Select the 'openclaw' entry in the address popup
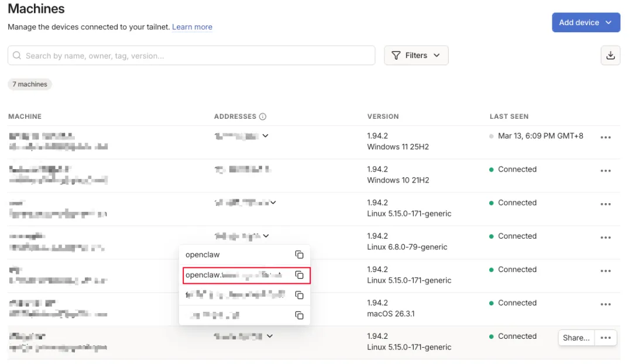 click(x=202, y=255)
